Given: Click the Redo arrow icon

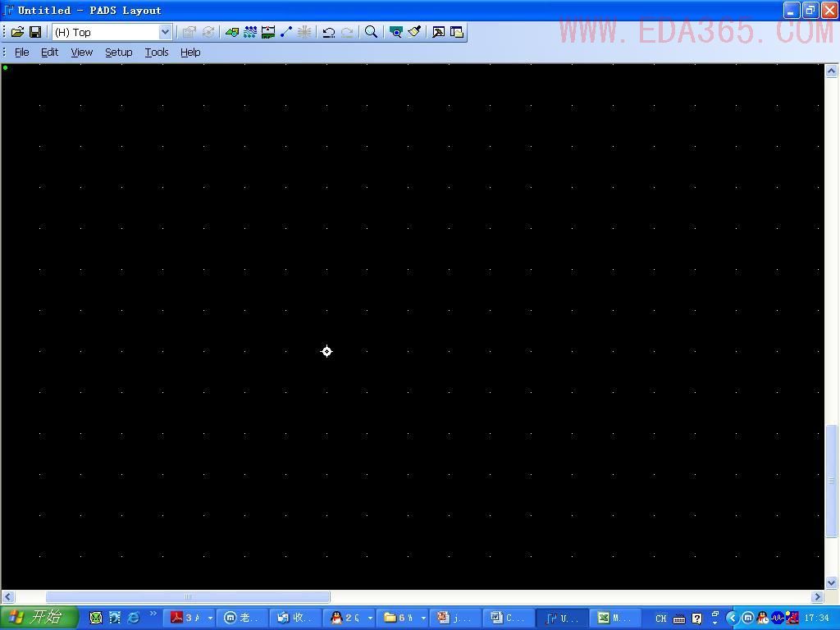Looking at the screenshot, I should pyautogui.click(x=347, y=32).
